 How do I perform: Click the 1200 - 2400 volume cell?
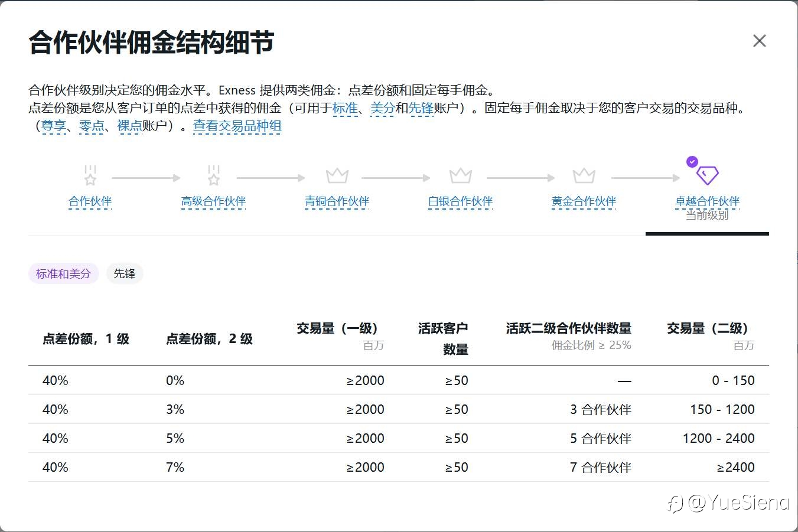719,438
